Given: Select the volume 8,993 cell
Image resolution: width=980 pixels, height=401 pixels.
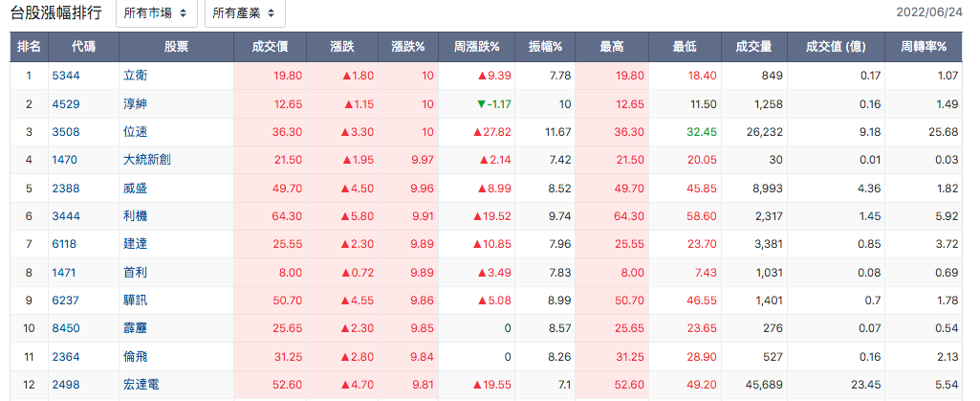Looking at the screenshot, I should 753,189.
